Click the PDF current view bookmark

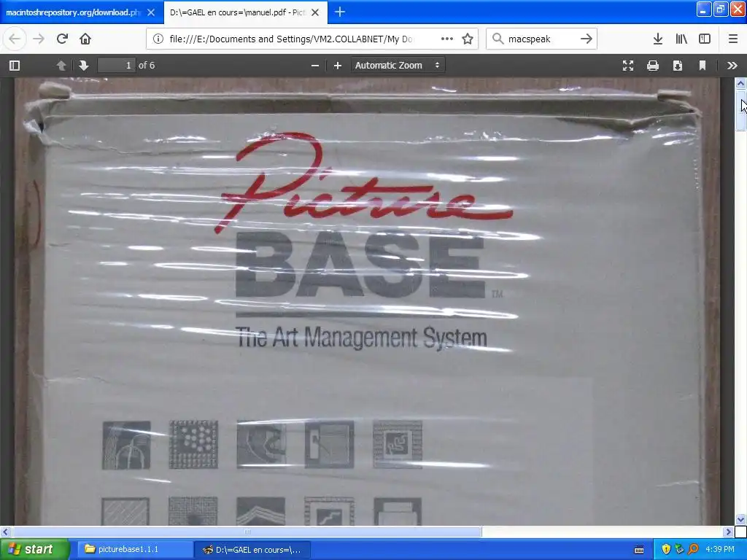pos(703,65)
